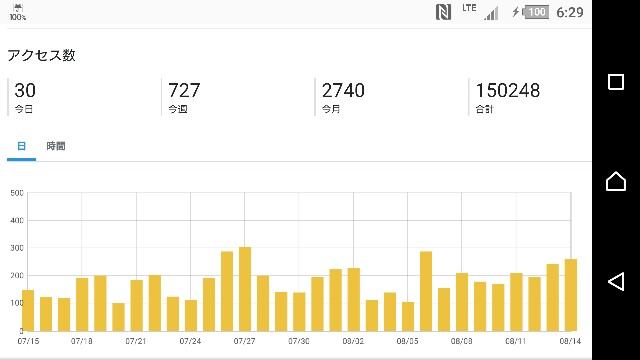Tap the 500 y-axis label
Screen dimensions: 640x360
(x=17, y=193)
